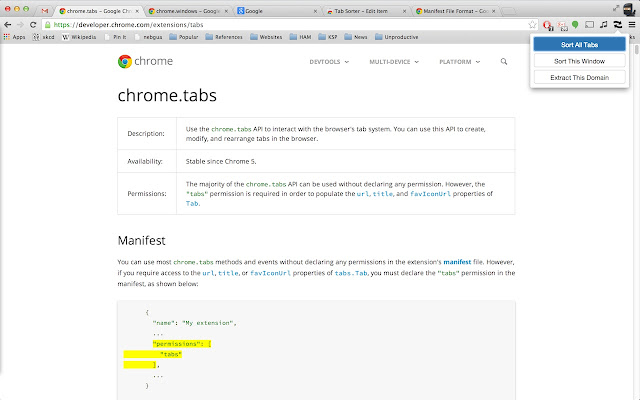640x400 pixels.
Task: Open the Wikipedia bookmark
Action: (79, 37)
